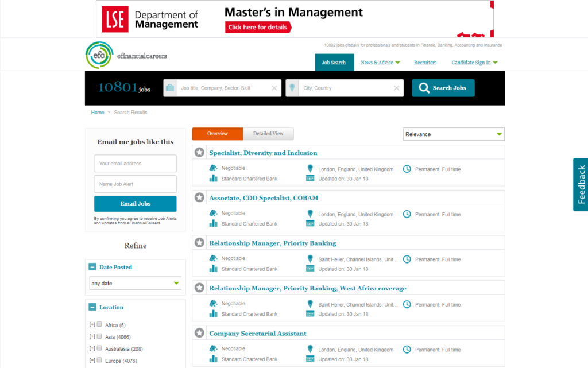The height and width of the screenshot is (368, 588).
Task: Click the efc logo
Action: [x=99, y=56]
